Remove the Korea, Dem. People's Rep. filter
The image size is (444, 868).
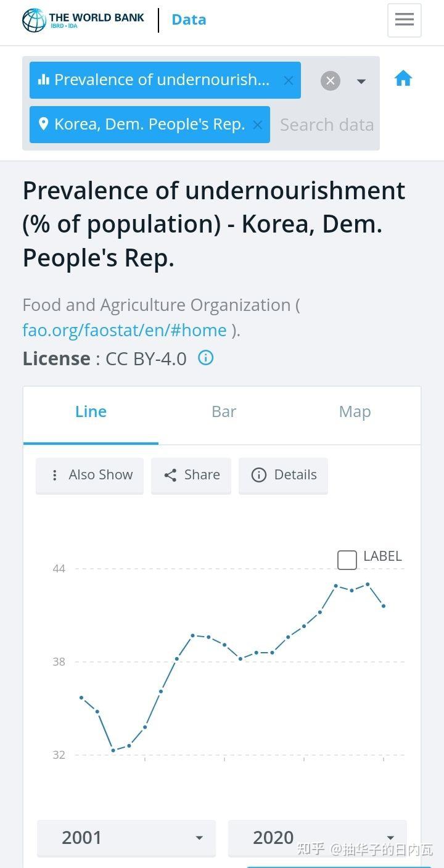(257, 125)
